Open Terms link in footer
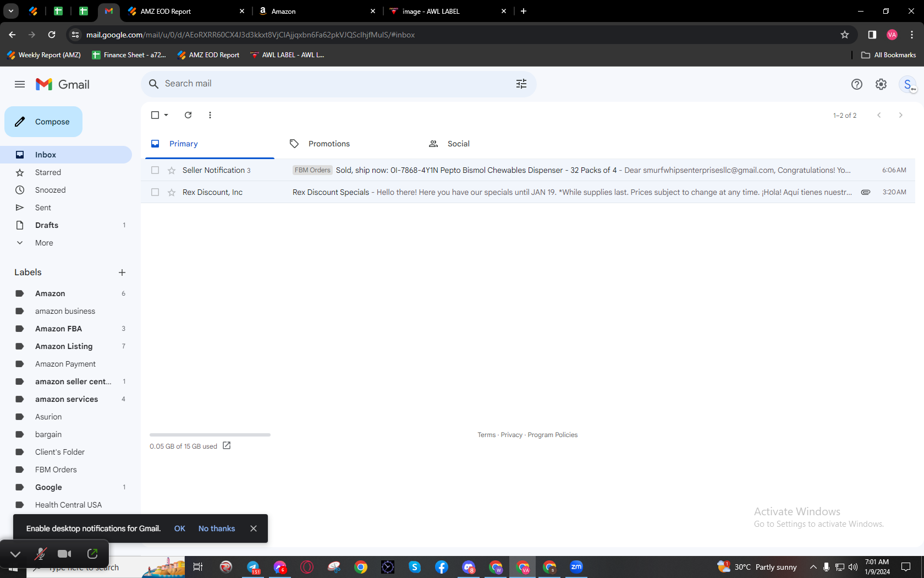Image resolution: width=924 pixels, height=578 pixels. tap(487, 435)
